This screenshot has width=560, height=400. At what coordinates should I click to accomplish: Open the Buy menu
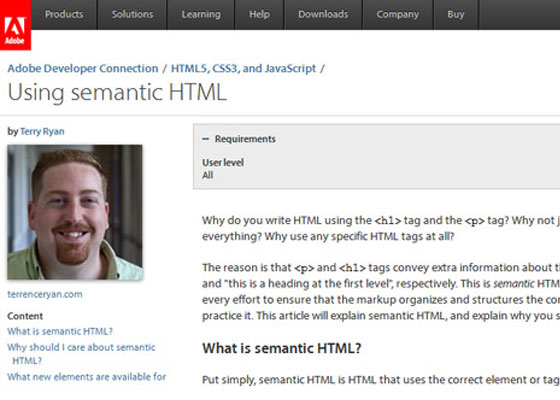pos(456,14)
